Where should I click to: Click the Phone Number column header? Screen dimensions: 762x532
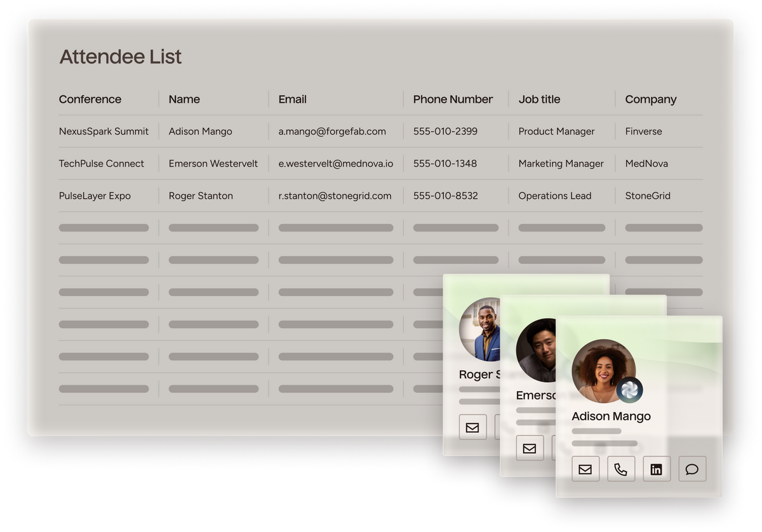[x=453, y=99]
